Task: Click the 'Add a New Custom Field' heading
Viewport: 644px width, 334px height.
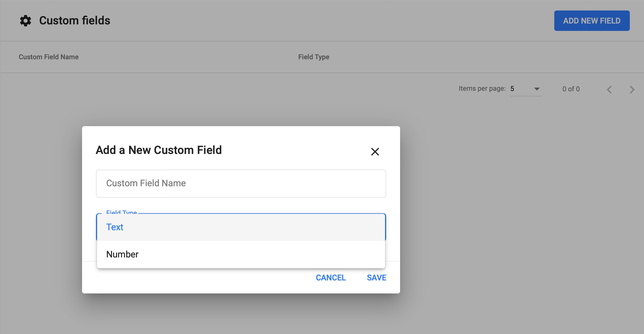Action: [x=159, y=150]
